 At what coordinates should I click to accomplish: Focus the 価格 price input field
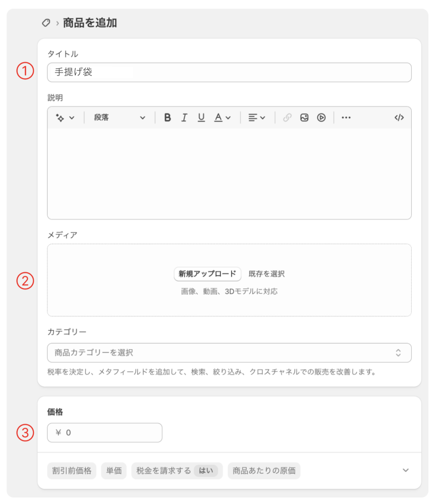[105, 432]
